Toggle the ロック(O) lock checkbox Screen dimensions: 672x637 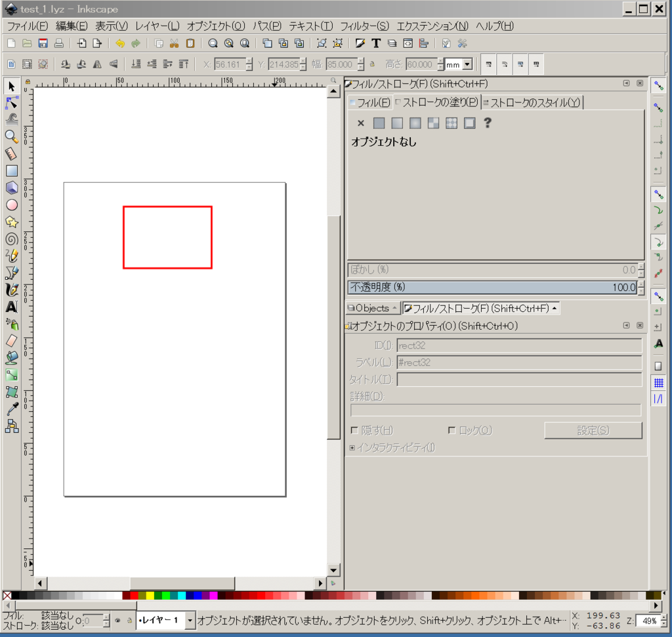pyautogui.click(x=451, y=430)
